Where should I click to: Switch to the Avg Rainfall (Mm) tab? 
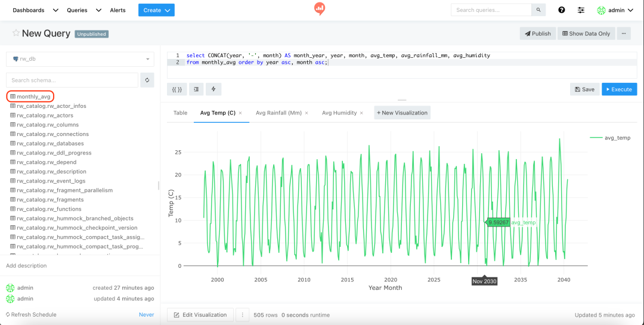point(278,113)
